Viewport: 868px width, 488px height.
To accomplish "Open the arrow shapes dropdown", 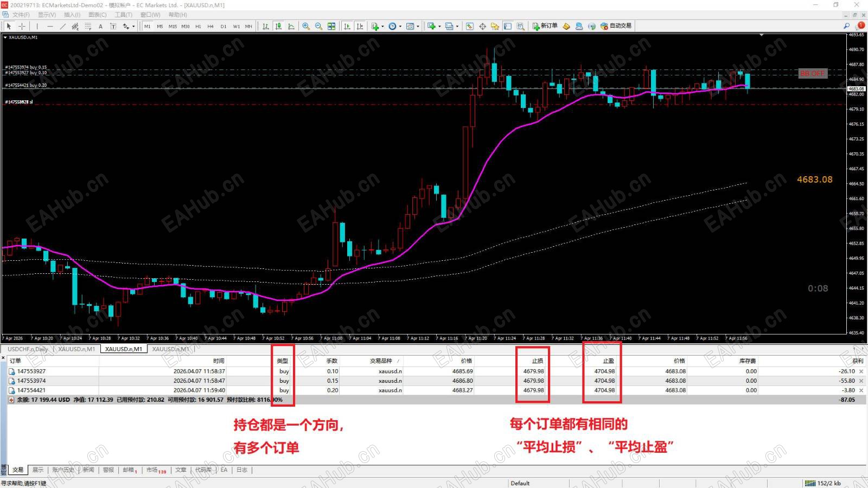I will (x=133, y=26).
